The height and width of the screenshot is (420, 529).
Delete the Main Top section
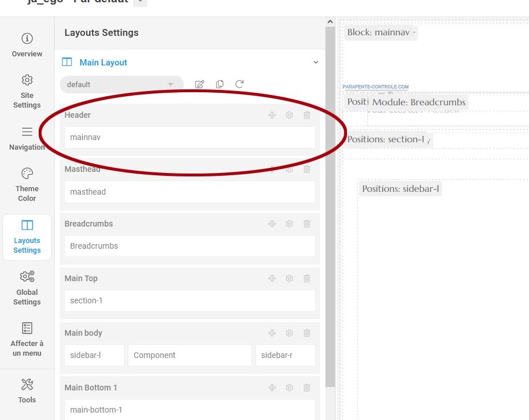coord(307,278)
